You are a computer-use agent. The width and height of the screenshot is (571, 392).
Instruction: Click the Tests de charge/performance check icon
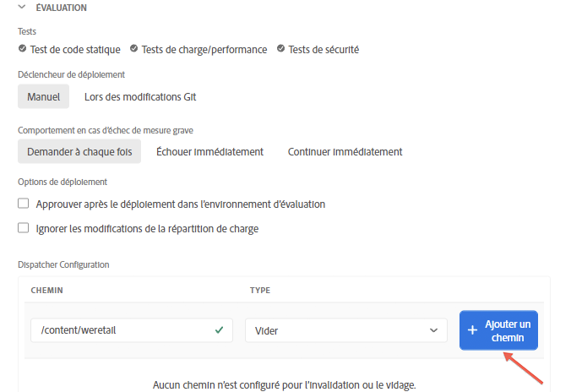tap(133, 48)
